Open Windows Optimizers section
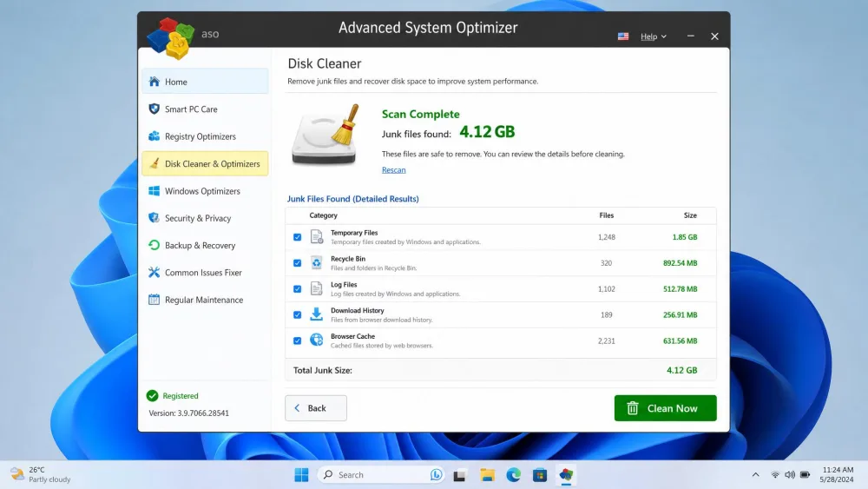Screen dimensions: 868x489 tap(205, 191)
